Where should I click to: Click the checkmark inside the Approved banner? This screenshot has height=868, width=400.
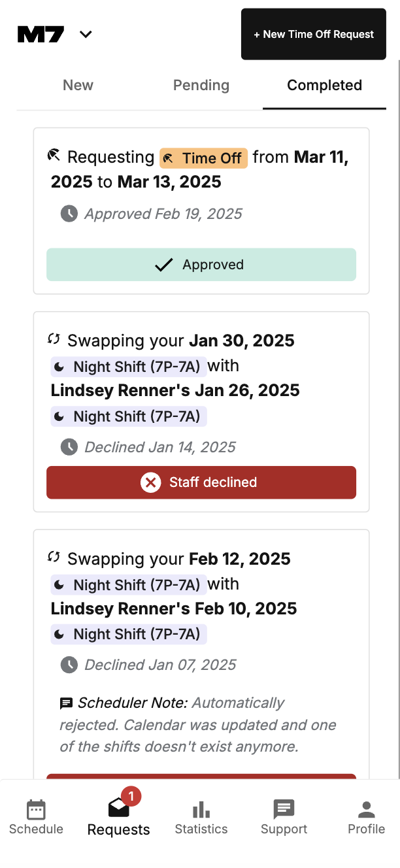164,265
